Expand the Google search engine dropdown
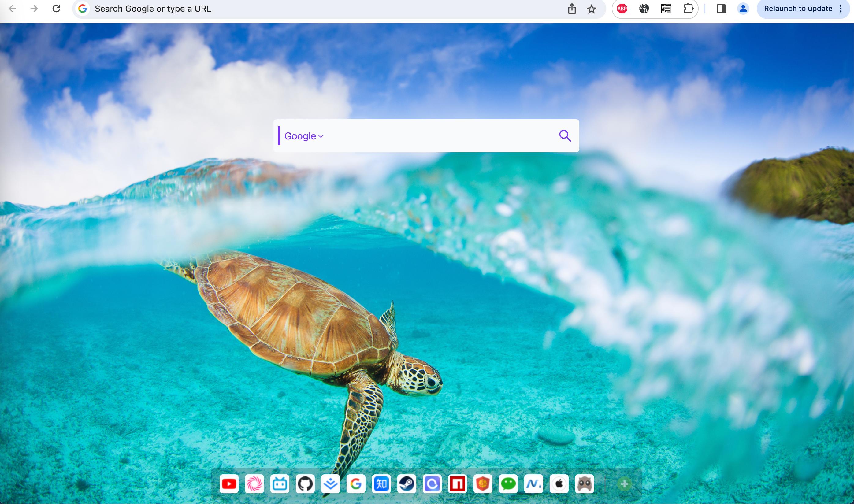The width and height of the screenshot is (854, 504). click(x=304, y=136)
